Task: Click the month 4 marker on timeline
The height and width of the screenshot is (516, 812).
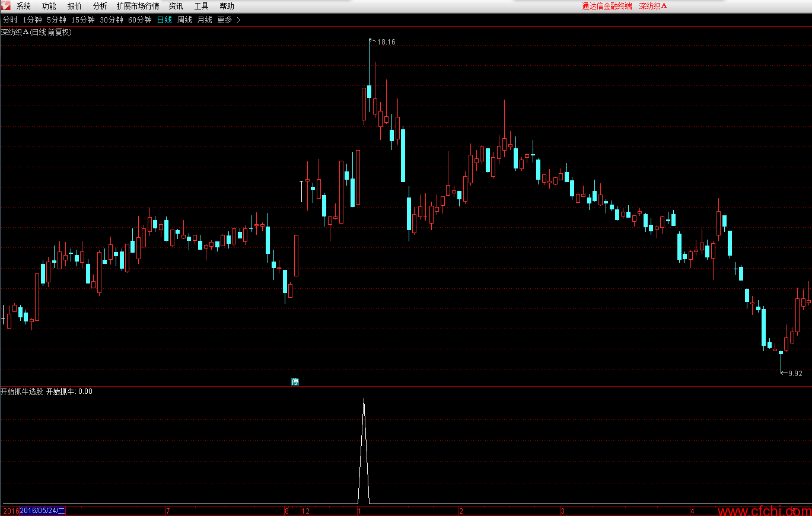Action: 692,511
